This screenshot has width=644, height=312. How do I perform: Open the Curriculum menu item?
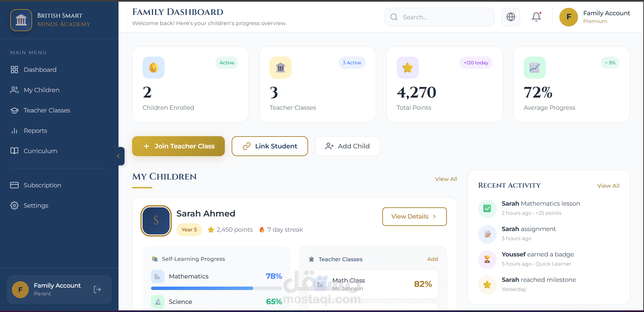pos(59,151)
